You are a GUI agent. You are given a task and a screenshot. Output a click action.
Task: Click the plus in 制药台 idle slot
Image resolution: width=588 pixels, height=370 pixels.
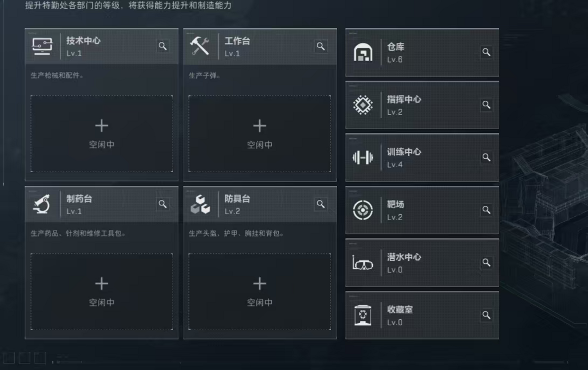coord(102,283)
